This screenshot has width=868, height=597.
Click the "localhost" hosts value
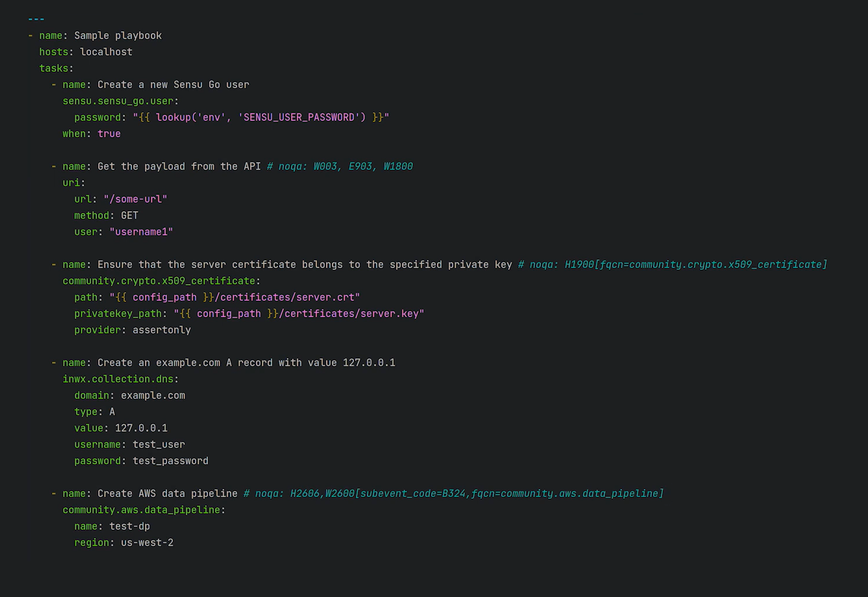tap(106, 52)
